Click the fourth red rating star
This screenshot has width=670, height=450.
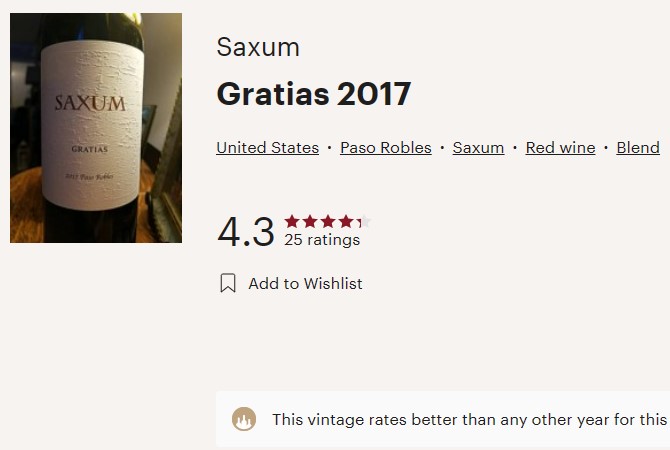[346, 221]
